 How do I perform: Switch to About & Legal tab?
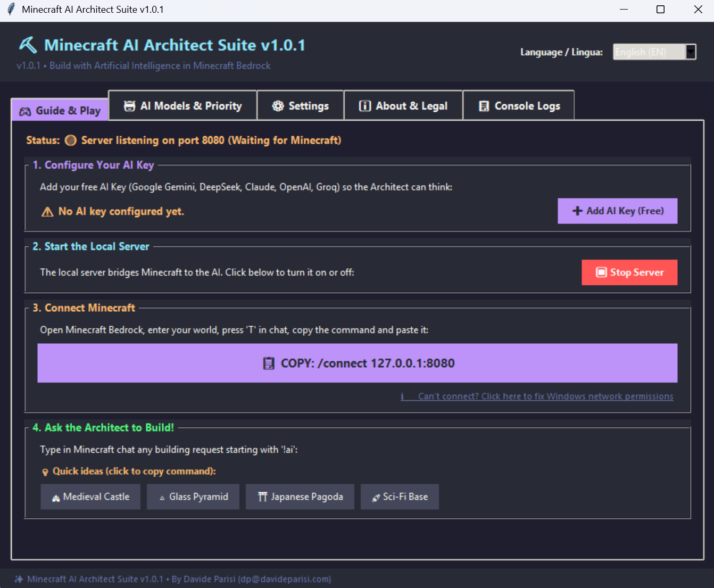point(403,106)
